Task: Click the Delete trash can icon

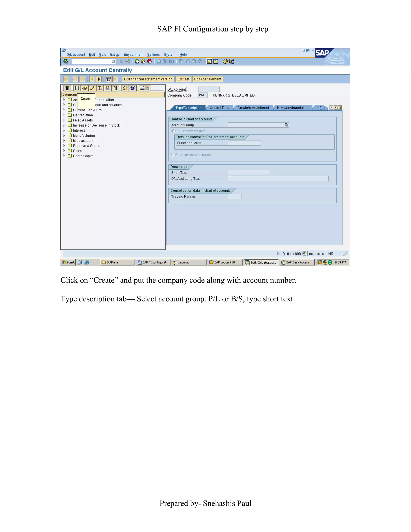Action: [x=115, y=88]
